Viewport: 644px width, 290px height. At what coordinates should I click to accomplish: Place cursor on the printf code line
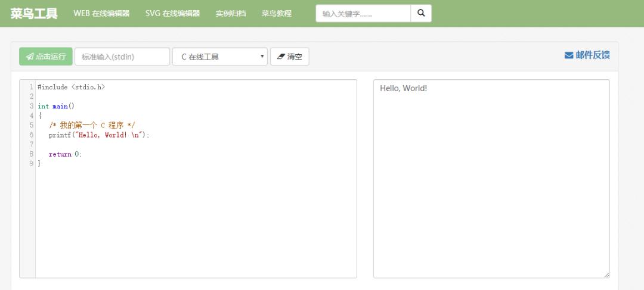(100, 135)
